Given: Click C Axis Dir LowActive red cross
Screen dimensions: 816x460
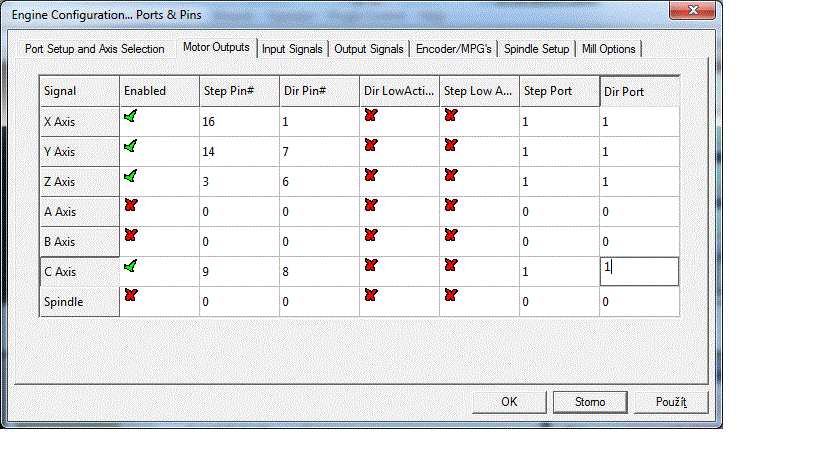Looking at the screenshot, I should click(371, 266).
